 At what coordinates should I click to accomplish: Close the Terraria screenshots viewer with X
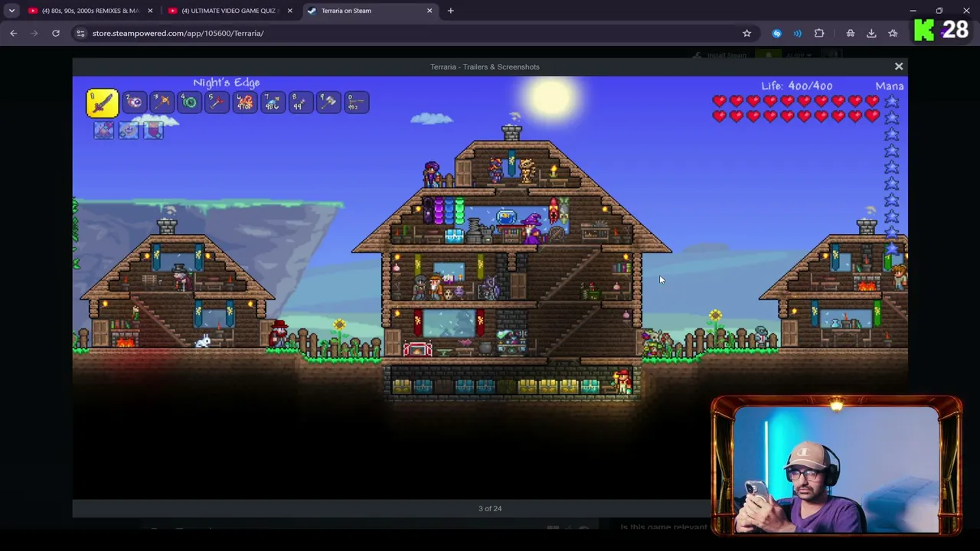[x=899, y=67]
